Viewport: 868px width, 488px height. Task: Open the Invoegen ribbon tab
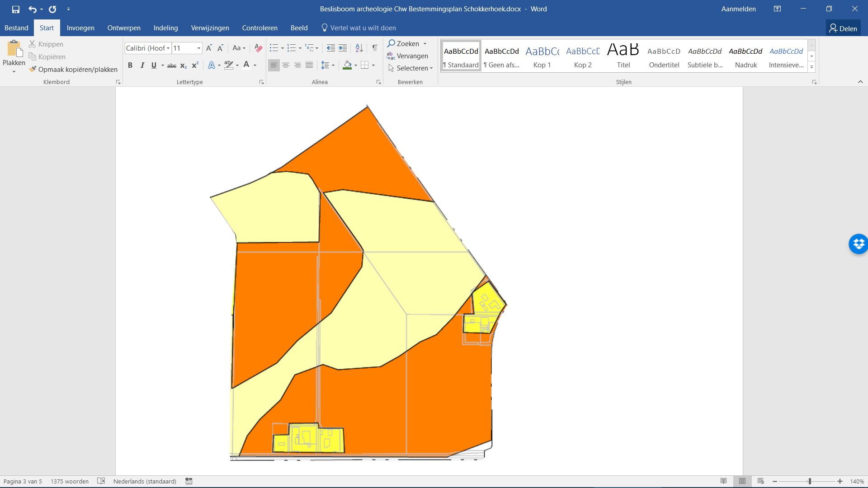tap(80, 28)
